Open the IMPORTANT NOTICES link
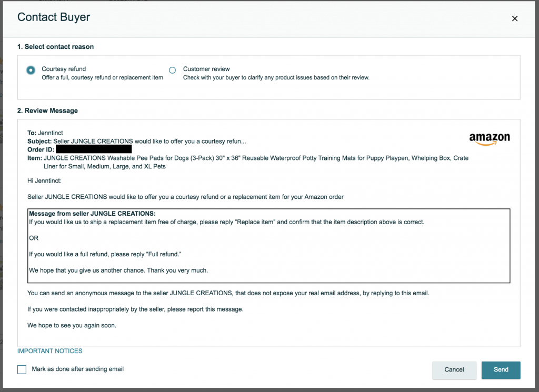The width and height of the screenshot is (539, 392). click(x=50, y=351)
